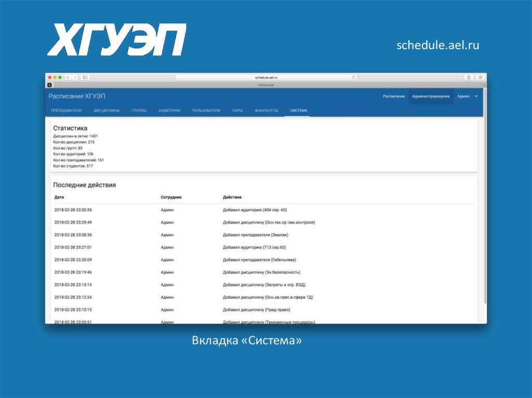Click the Кол-во аудиторий: 106 statistic

(x=73, y=154)
